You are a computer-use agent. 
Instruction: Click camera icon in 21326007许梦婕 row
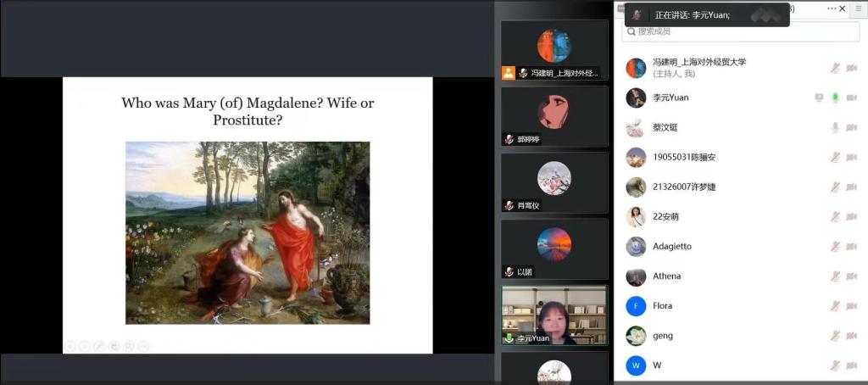click(851, 187)
